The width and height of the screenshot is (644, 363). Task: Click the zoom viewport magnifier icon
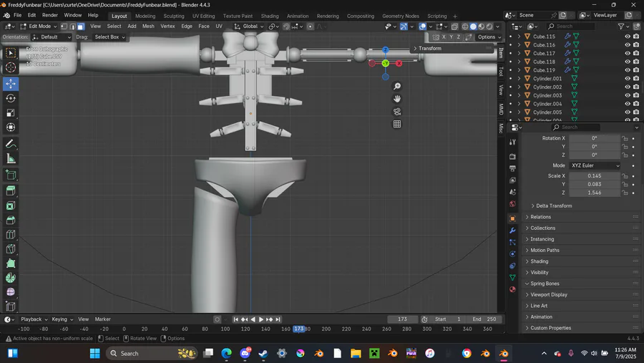(x=396, y=87)
